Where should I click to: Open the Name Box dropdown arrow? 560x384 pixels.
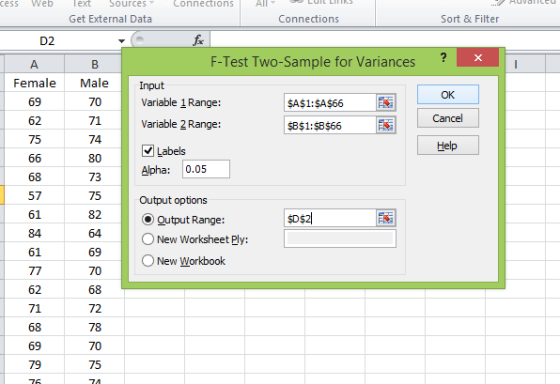click(121, 41)
